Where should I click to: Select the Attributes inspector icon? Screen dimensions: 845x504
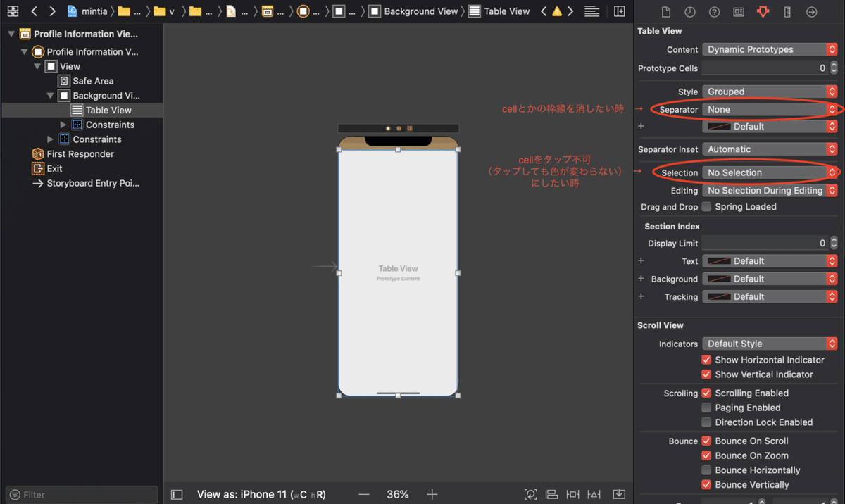click(763, 12)
